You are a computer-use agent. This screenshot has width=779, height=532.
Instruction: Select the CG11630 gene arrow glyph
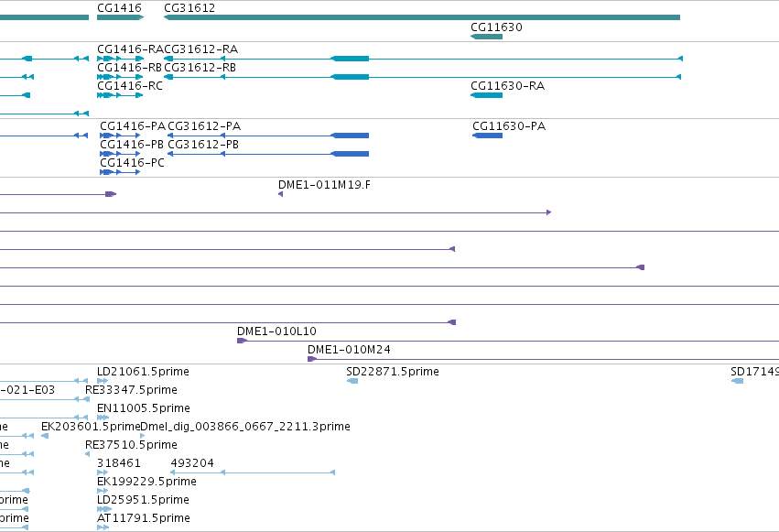pos(486,37)
